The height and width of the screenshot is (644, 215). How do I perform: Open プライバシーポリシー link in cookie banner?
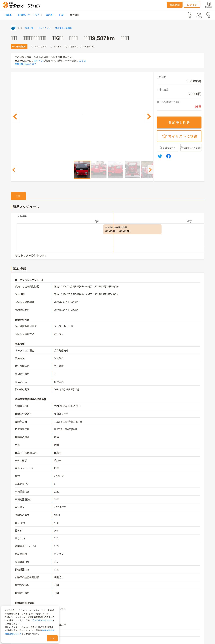42,620
